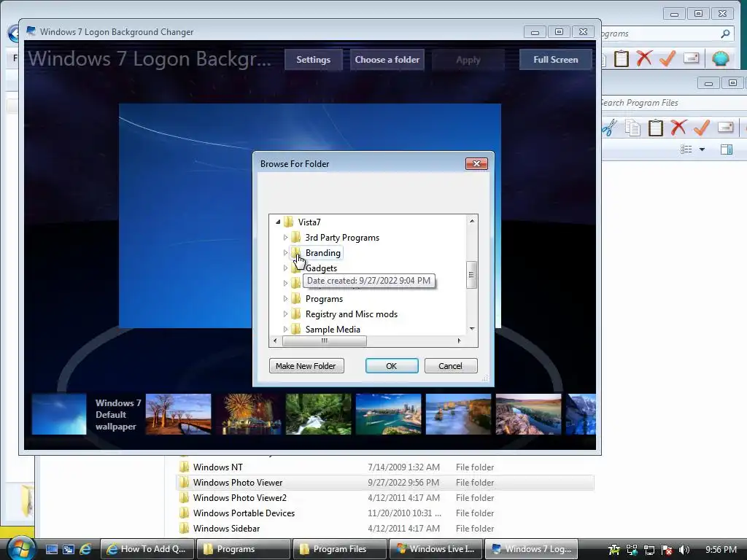This screenshot has height=560, width=747.
Task: Click folder tree scroll down arrow
Action: (472, 329)
